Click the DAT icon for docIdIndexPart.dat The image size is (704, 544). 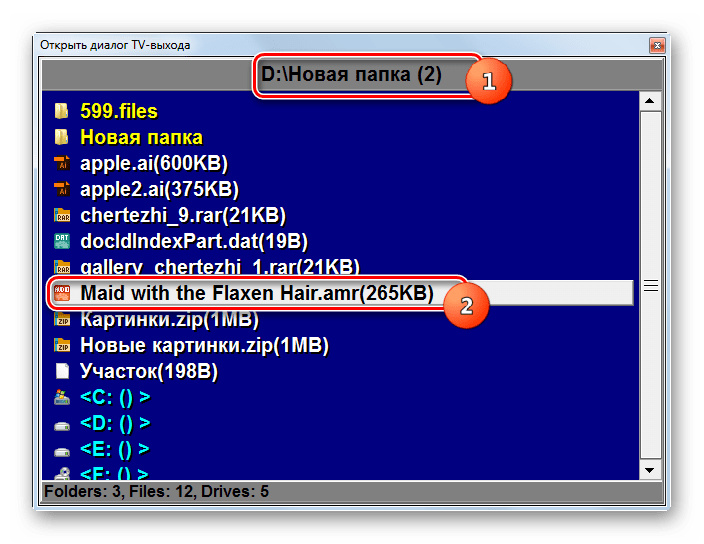click(62, 241)
